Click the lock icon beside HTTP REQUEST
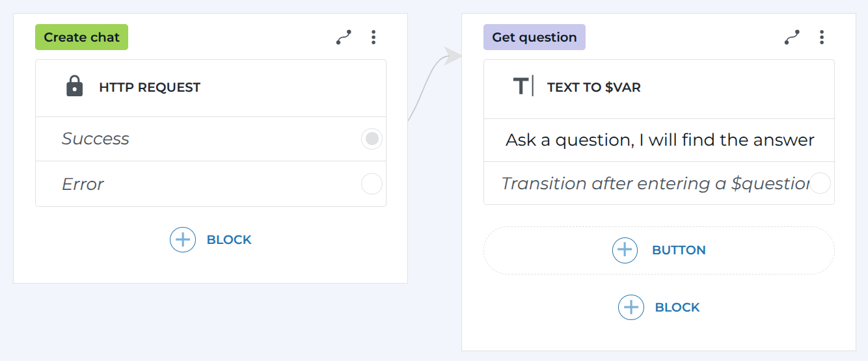The image size is (868, 361). point(75,87)
